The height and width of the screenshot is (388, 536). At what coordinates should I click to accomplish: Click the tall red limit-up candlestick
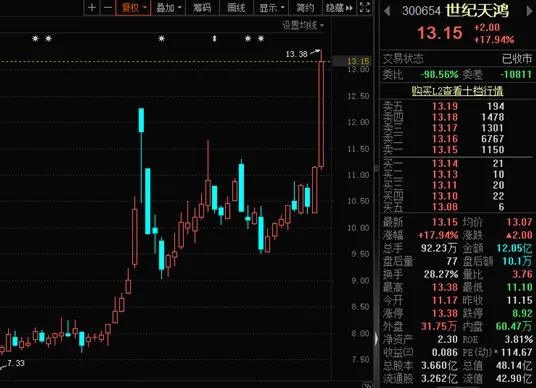tap(321, 114)
